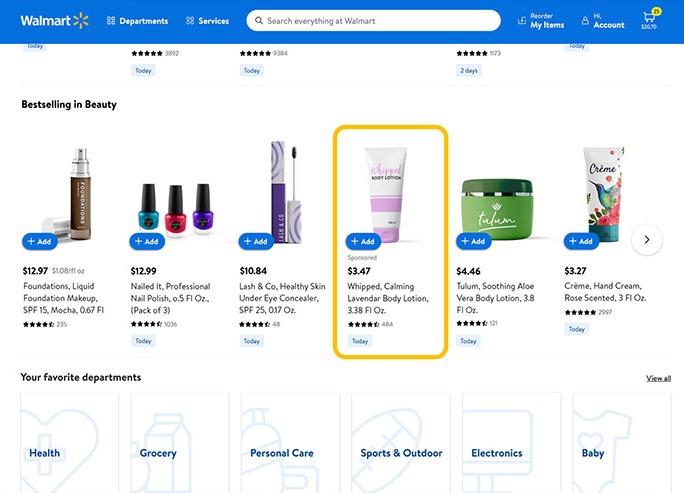
Task: Open the shopping cart
Action: 649,20
